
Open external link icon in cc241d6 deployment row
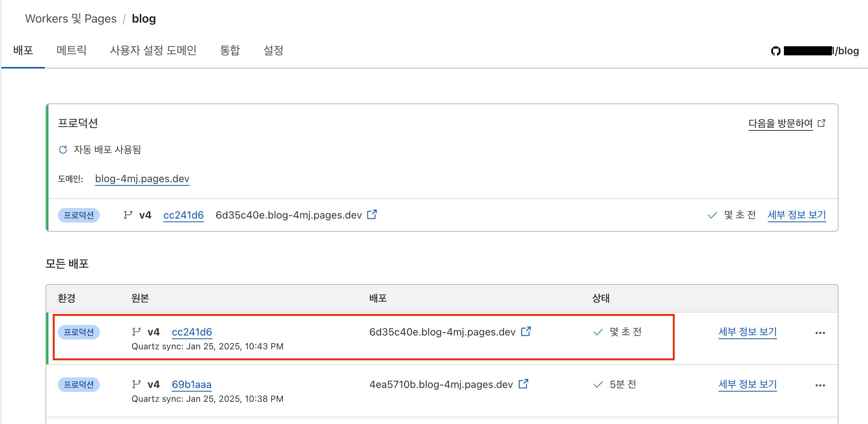pyautogui.click(x=526, y=331)
